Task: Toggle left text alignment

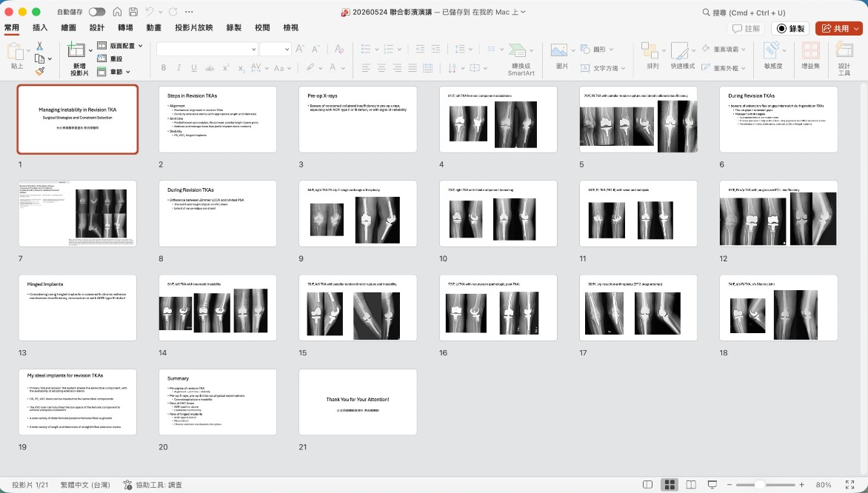Action: point(366,68)
